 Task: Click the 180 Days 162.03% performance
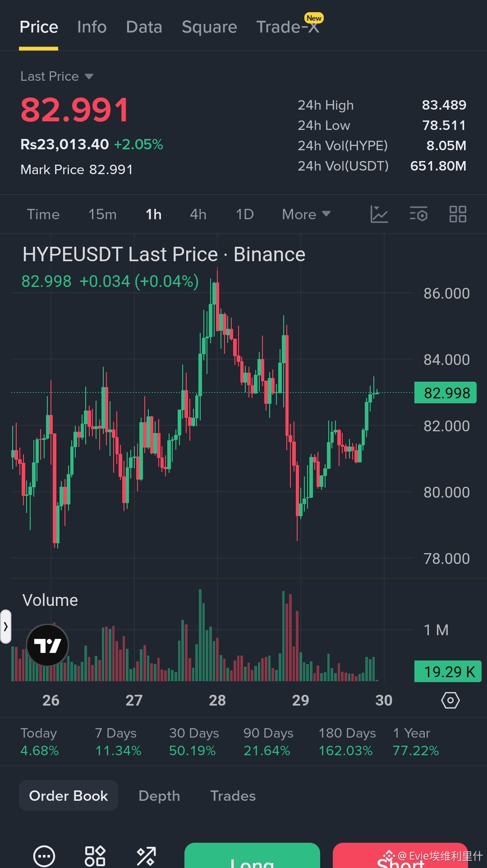click(347, 742)
